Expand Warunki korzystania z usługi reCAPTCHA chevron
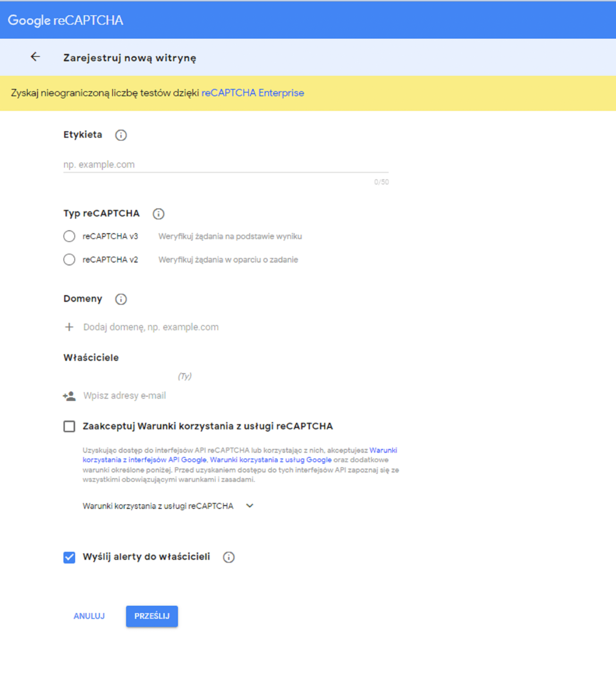 [x=250, y=506]
